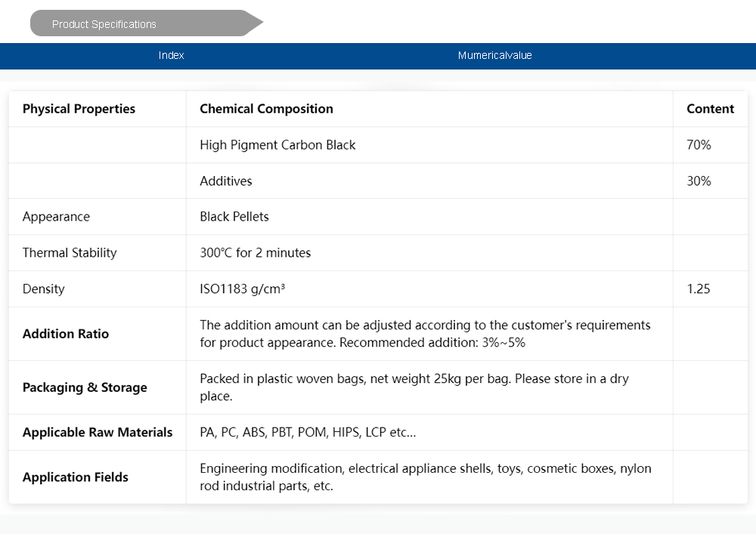The image size is (756, 534).
Task: Click the Mumericalvalue header in blue bar
Action: (494, 55)
